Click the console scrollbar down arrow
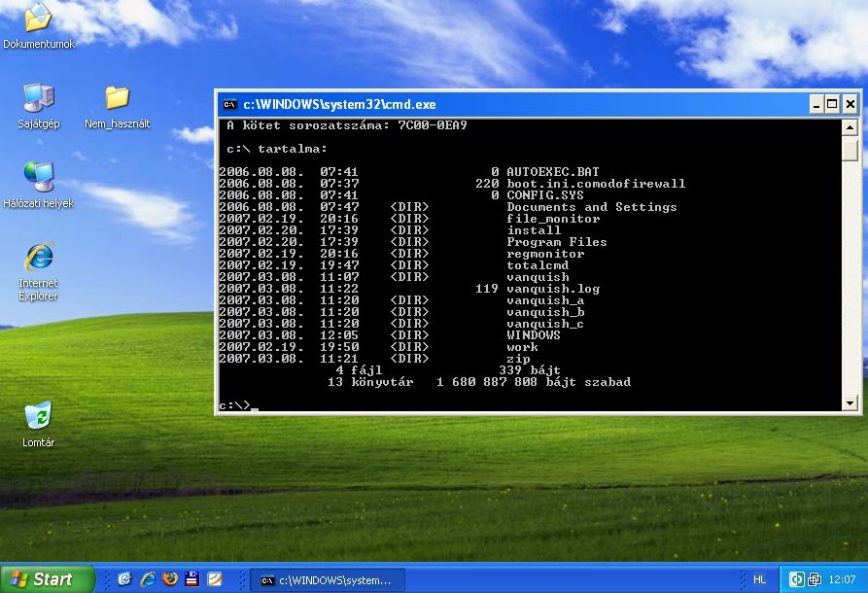 850,403
